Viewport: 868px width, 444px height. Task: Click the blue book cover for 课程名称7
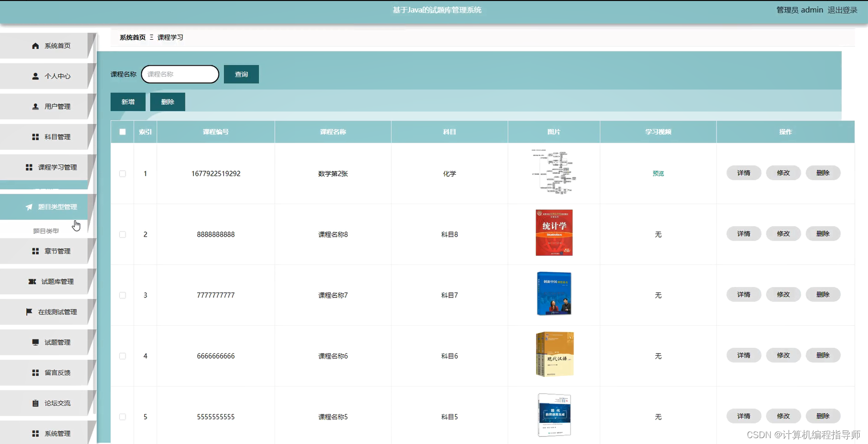[x=554, y=293]
